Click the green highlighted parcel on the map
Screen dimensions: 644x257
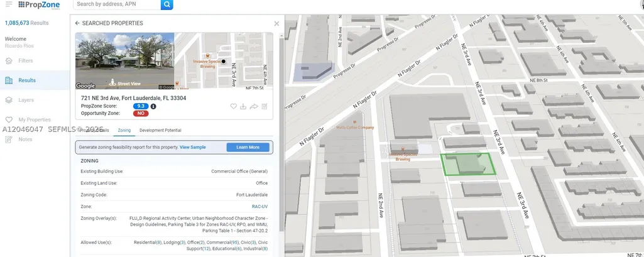tap(468, 164)
